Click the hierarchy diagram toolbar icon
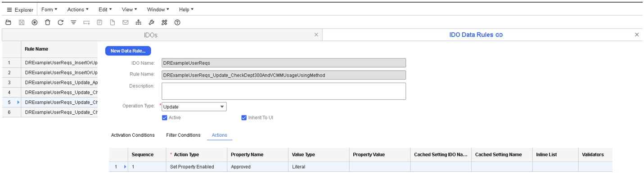The width and height of the screenshot is (644, 179). point(139,22)
